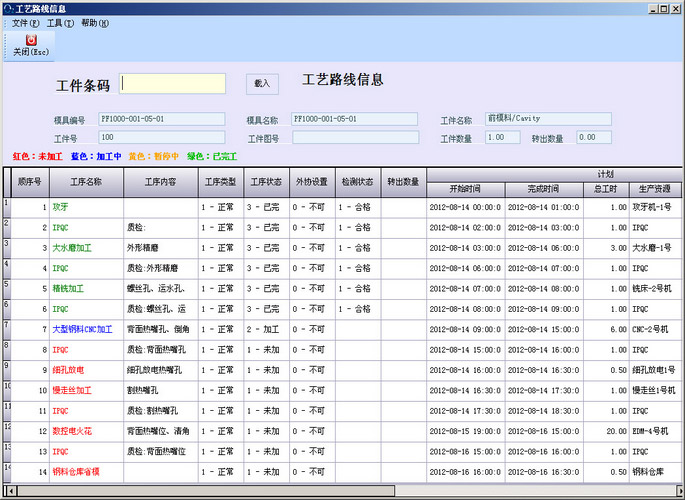Select the empty 工件图号 field
This screenshot has height=500, width=685.
pyautogui.click(x=354, y=138)
